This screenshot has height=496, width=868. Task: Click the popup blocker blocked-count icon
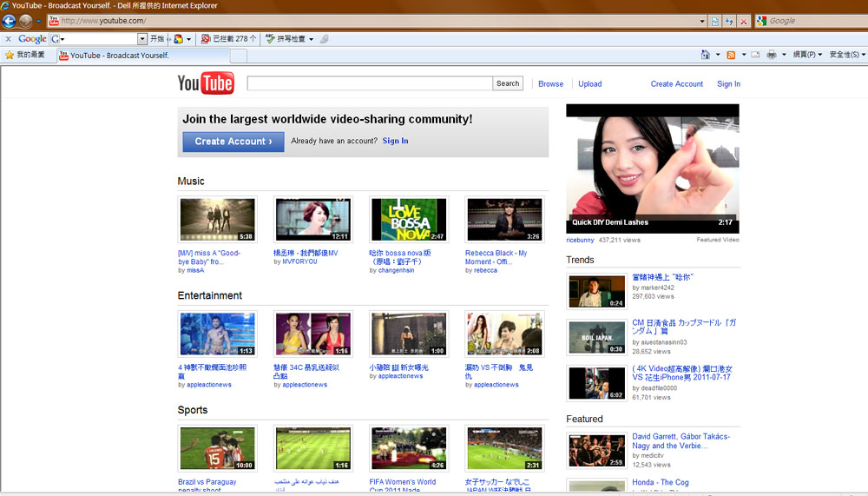click(x=206, y=39)
